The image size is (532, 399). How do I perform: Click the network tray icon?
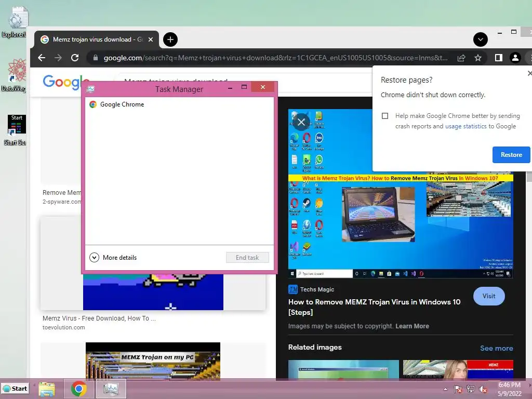point(471,389)
